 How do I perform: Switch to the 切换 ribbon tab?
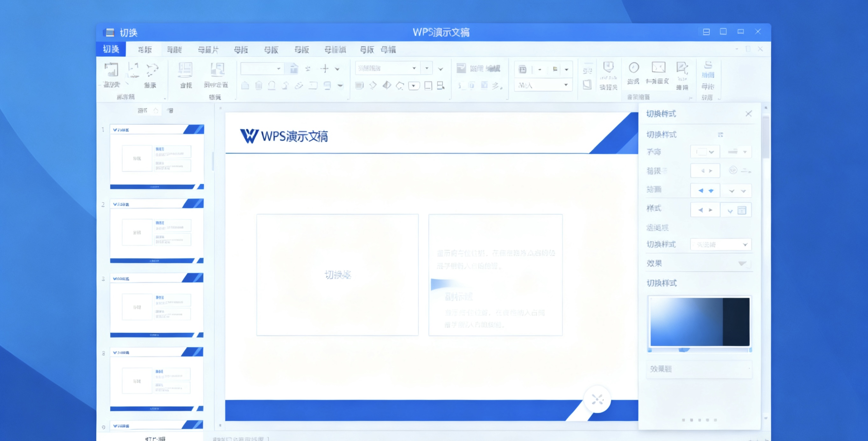(x=111, y=49)
